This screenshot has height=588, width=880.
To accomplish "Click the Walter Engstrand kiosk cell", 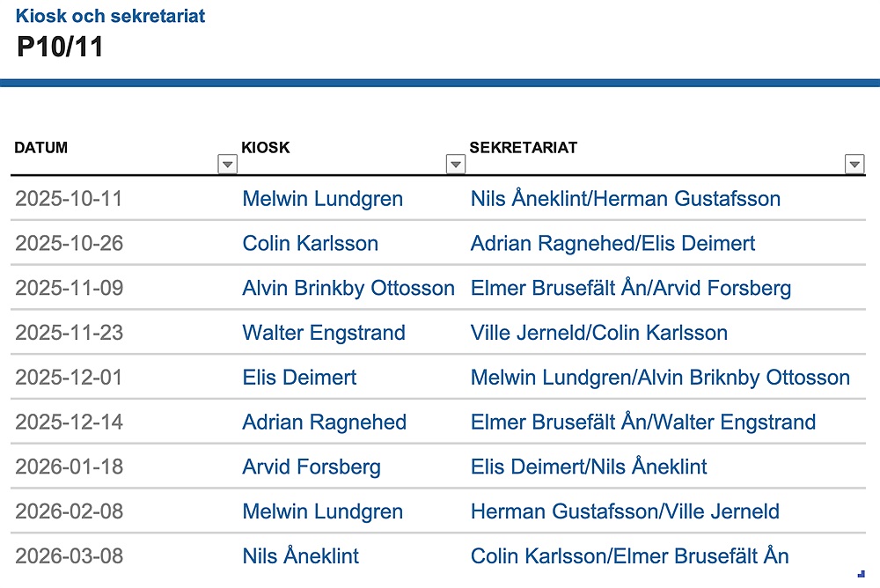I will pos(324,334).
